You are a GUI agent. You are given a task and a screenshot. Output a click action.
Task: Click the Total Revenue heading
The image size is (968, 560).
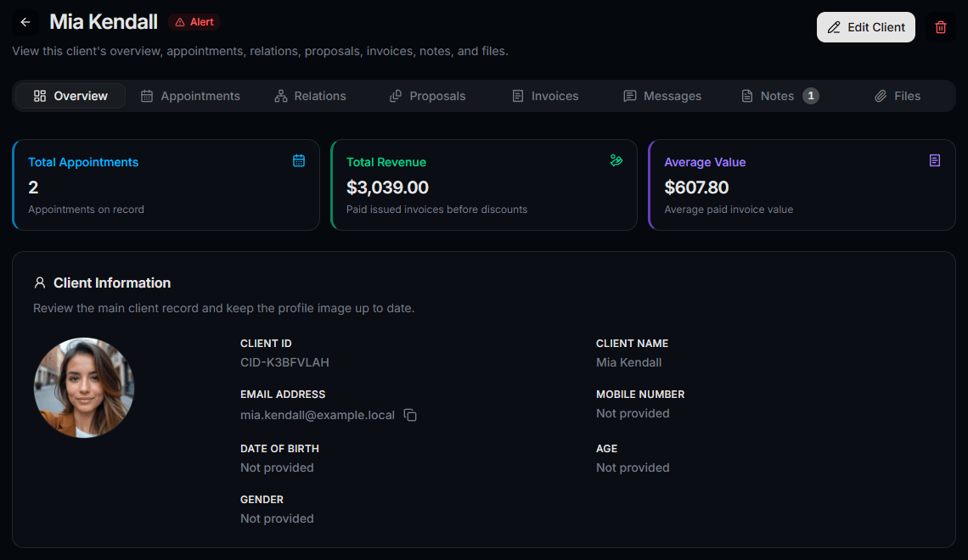tap(386, 162)
